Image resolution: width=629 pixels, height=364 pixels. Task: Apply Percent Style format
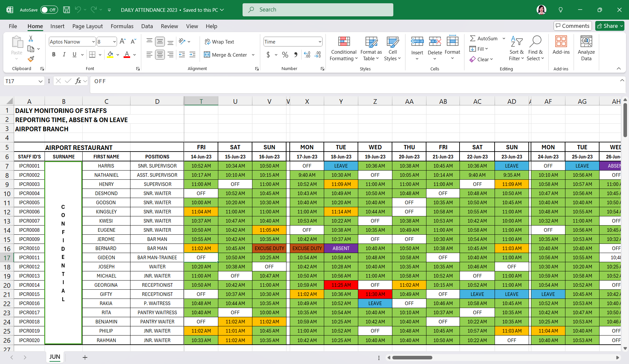coord(285,55)
